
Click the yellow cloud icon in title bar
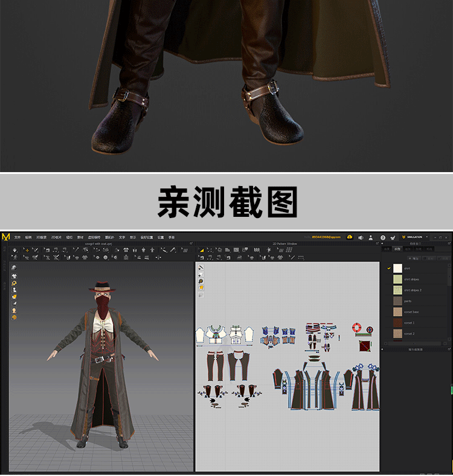[x=349, y=237]
